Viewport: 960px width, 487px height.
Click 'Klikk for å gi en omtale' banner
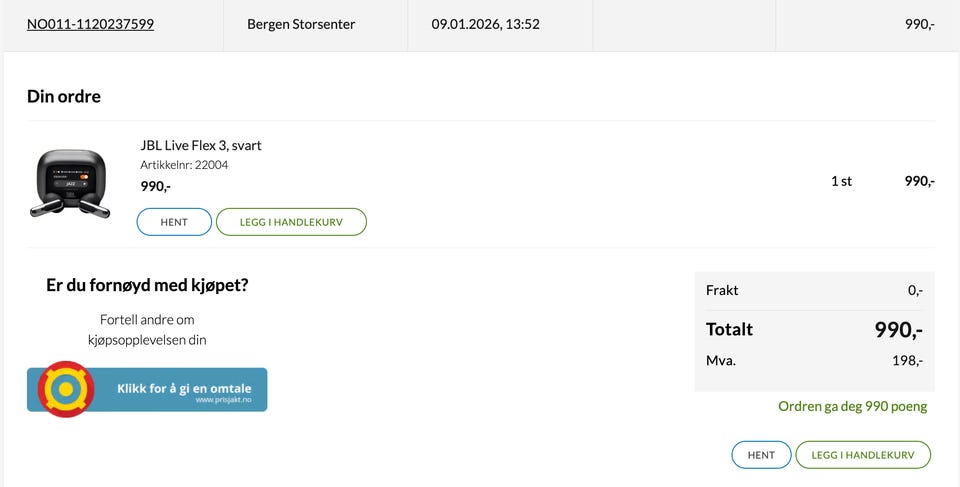tap(183, 388)
